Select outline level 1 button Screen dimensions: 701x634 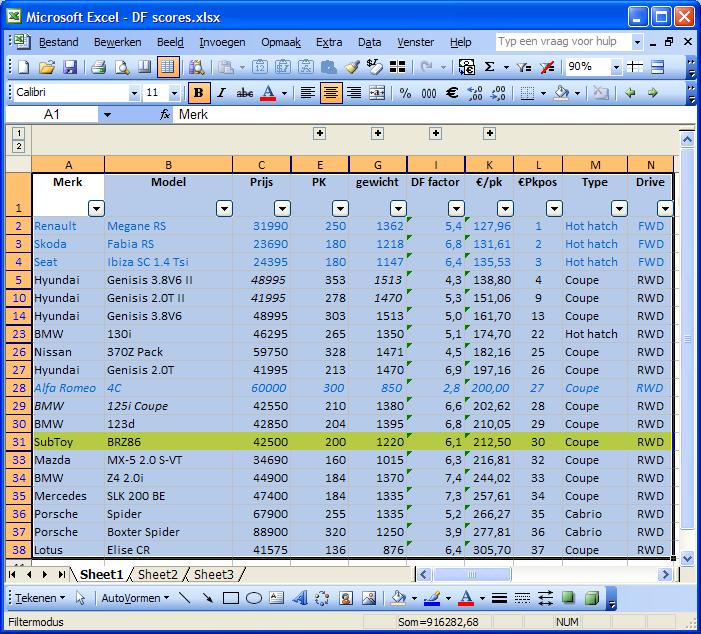(x=18, y=133)
